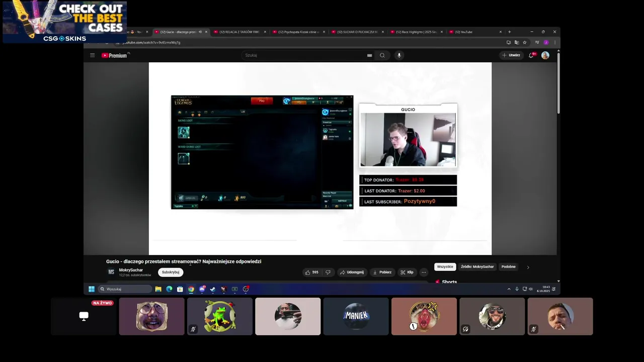
Task: Click the YouTube video player
Action: 320,158
